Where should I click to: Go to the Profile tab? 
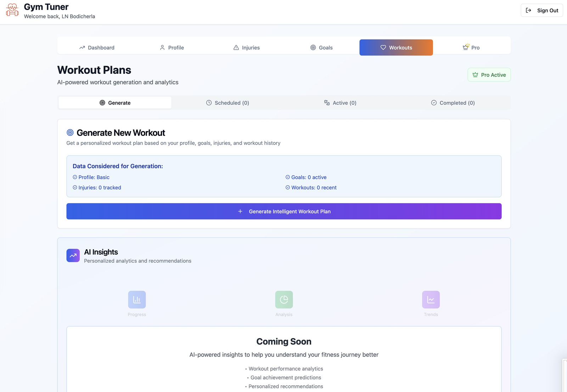pos(172,47)
